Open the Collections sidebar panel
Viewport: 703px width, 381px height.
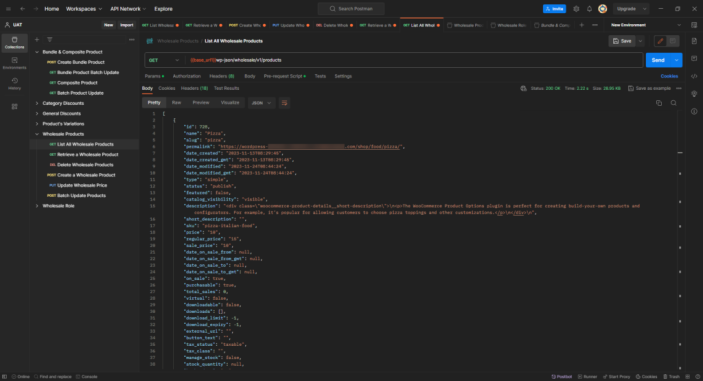coord(14,43)
